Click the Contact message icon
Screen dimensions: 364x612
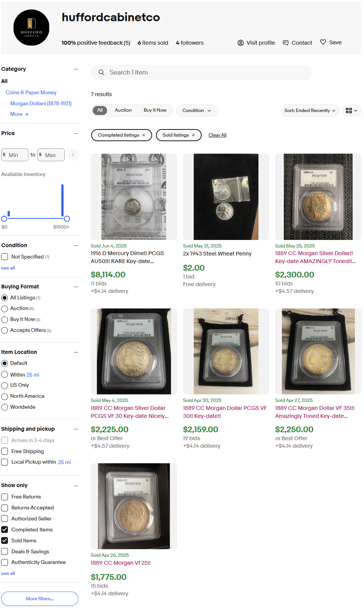pyautogui.click(x=286, y=43)
